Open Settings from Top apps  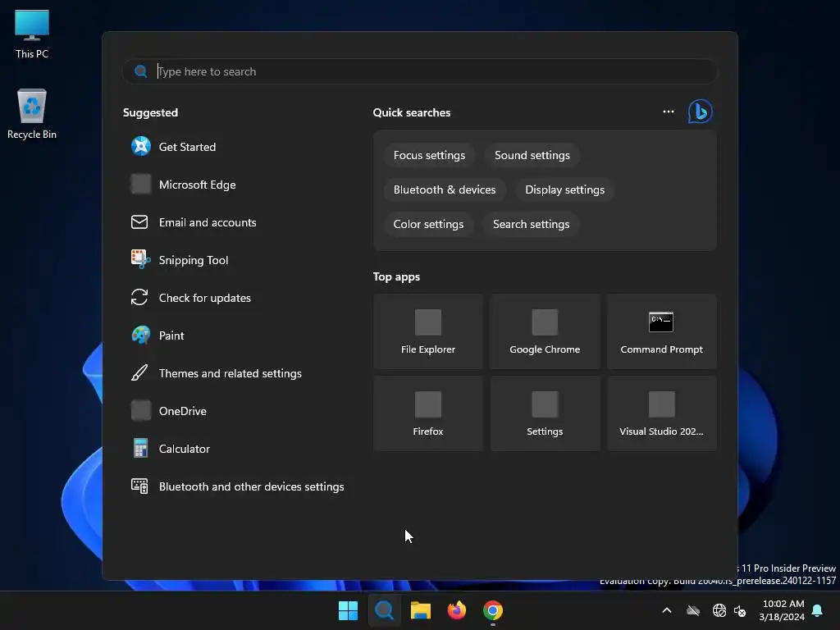click(x=545, y=413)
